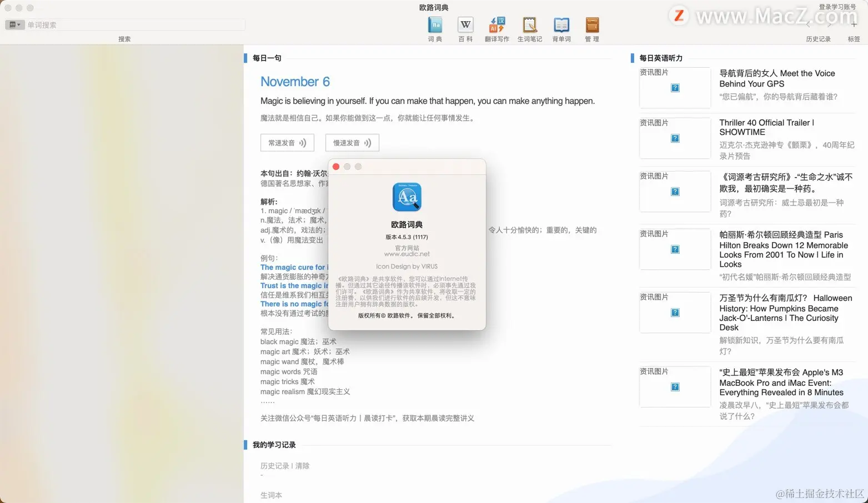Open Halloween History pumpkins article
Image resolution: width=868 pixels, height=503 pixels.
pos(785,313)
